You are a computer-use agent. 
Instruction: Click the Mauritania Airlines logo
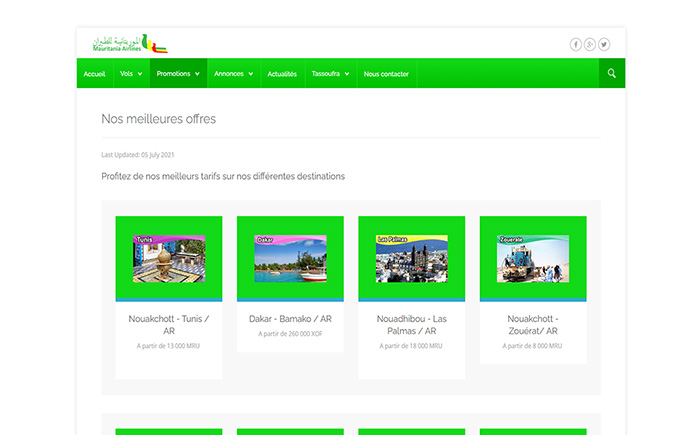130,43
